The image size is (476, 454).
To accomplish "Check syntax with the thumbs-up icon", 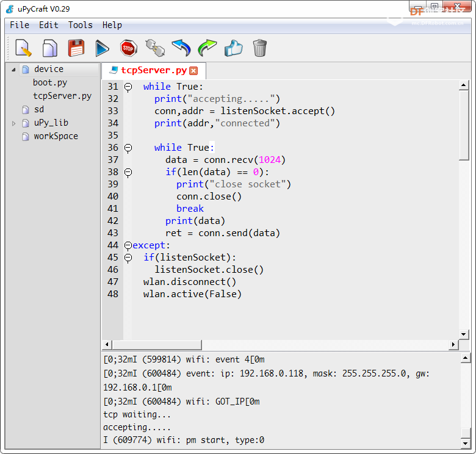I will tap(234, 48).
